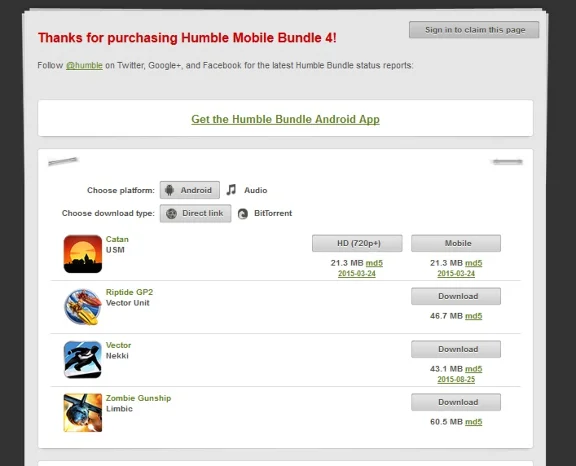Click the Riptide GP2 game icon

83,307
